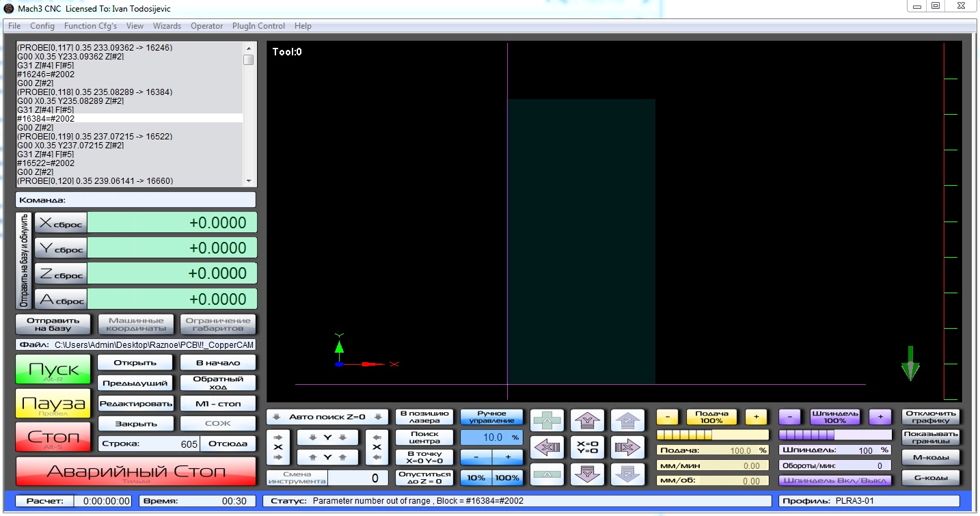Probe Y edge with up arrows
Viewport: 980px width, 516px height.
tap(327, 457)
